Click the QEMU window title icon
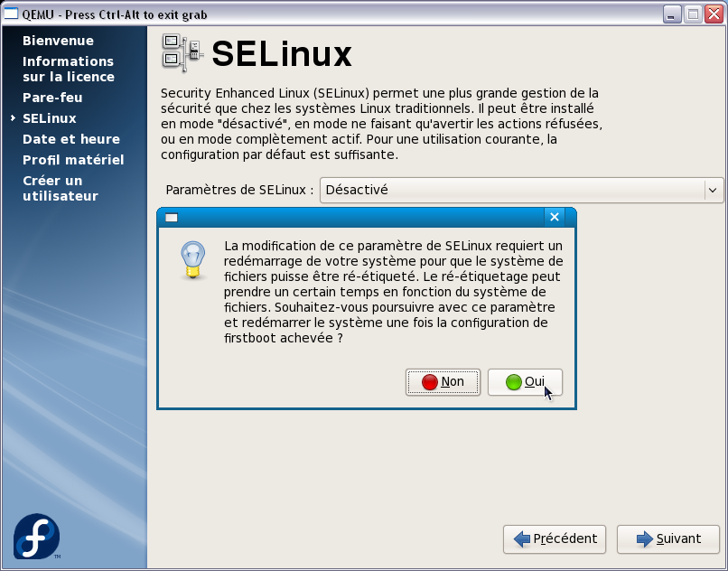728x571 pixels. [11, 14]
